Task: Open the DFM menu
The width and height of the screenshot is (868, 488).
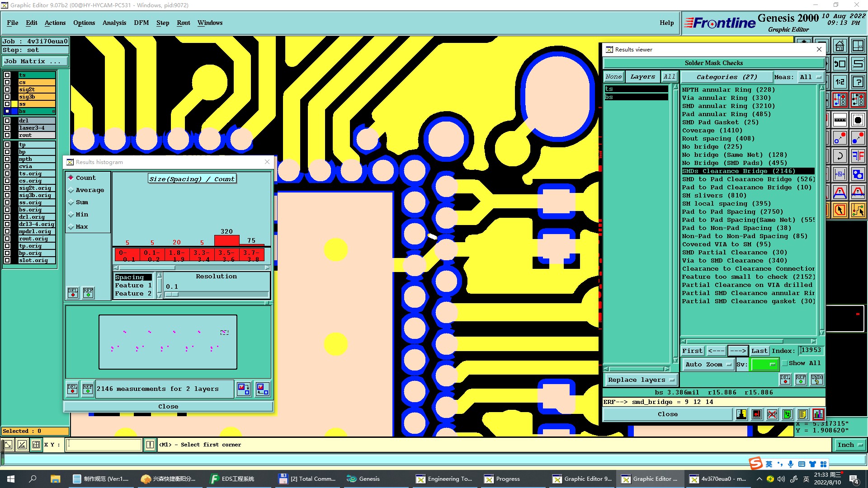Action: click(141, 23)
